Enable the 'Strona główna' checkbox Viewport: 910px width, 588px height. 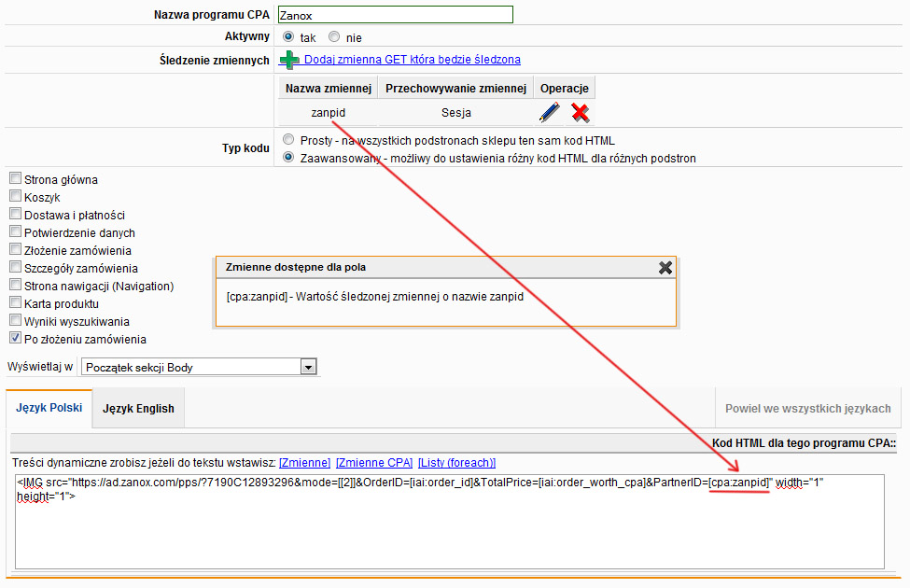(15, 179)
